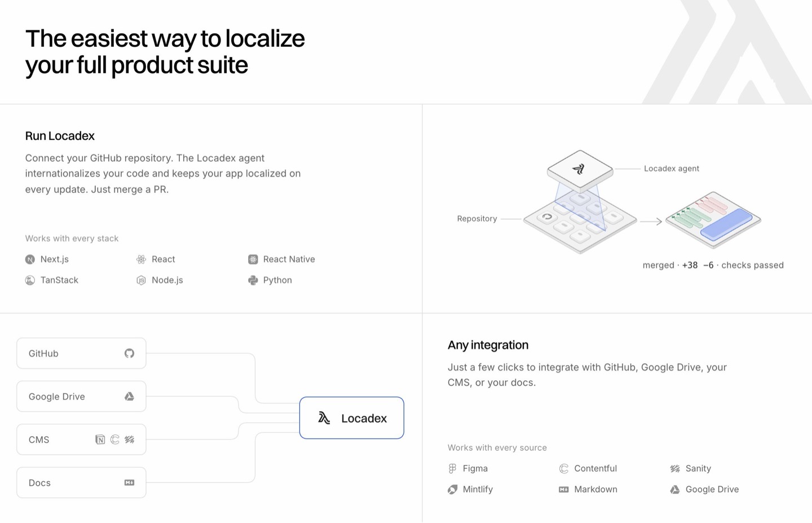Screen dimensions: 812x523
Task: Click the Sanity icon in CMS card
Action: (129, 440)
